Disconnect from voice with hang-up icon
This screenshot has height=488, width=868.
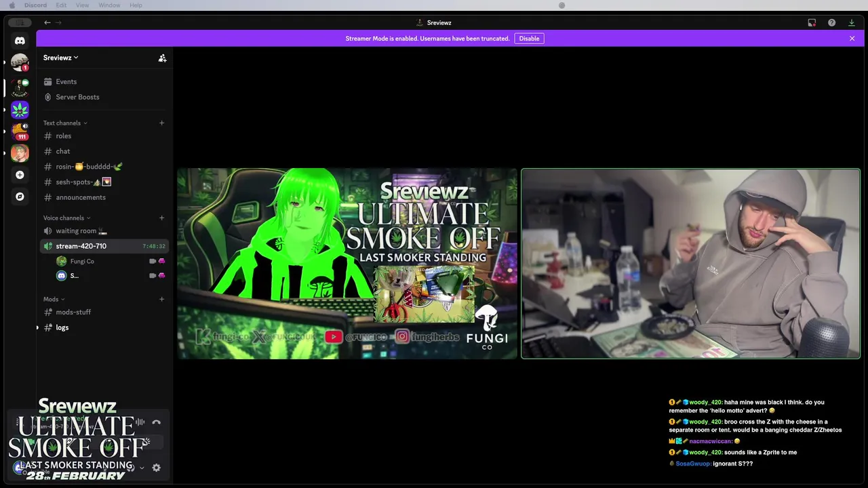point(157,422)
